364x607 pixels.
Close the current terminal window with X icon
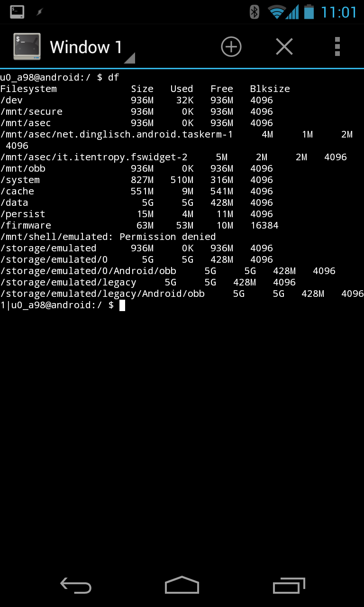284,46
